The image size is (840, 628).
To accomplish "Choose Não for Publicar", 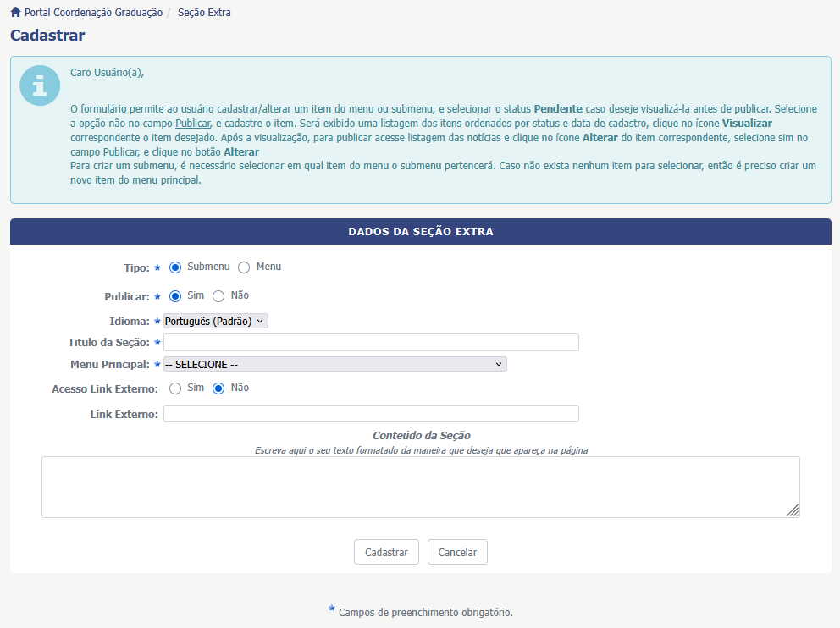I will [218, 296].
